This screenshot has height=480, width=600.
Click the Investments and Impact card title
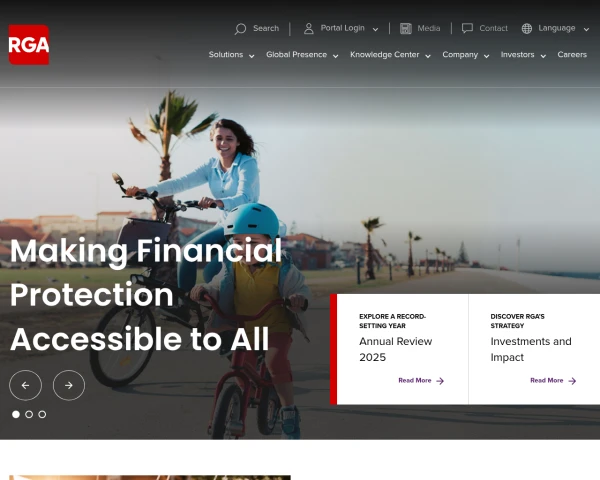tap(531, 349)
